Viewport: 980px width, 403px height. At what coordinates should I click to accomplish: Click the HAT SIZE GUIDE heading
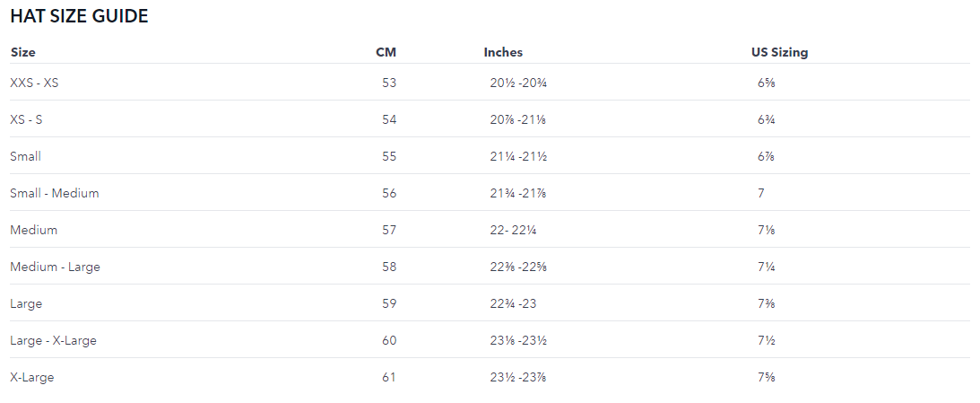point(79,17)
